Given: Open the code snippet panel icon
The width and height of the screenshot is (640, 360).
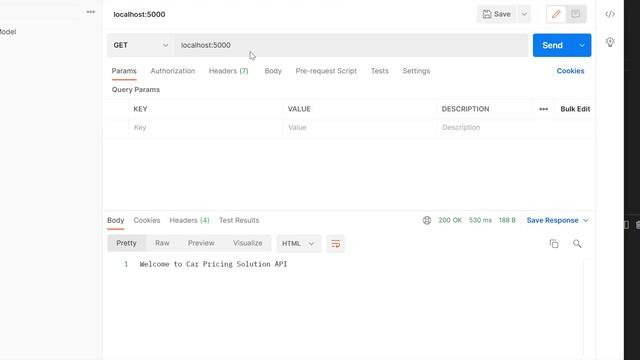Looking at the screenshot, I should point(610,14).
